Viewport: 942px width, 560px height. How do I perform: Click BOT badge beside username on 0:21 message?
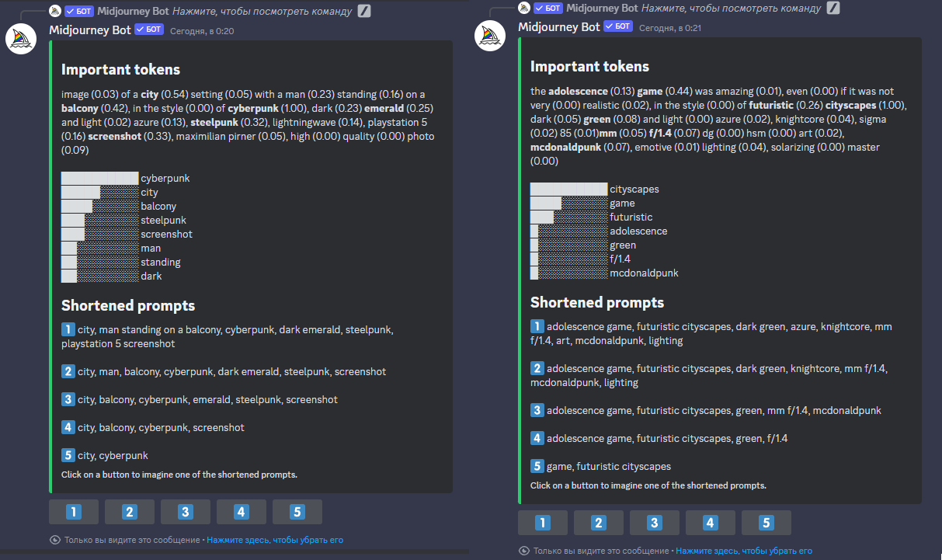618,26
